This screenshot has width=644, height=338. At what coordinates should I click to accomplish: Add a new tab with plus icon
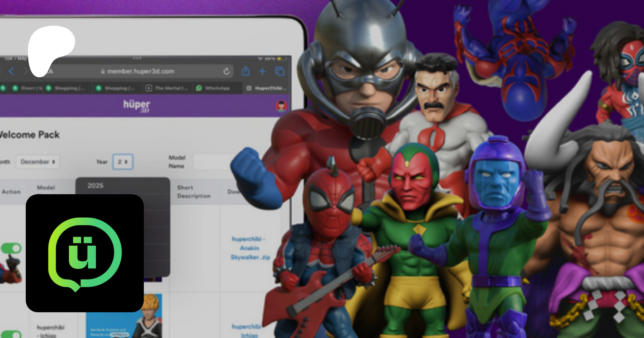point(262,72)
